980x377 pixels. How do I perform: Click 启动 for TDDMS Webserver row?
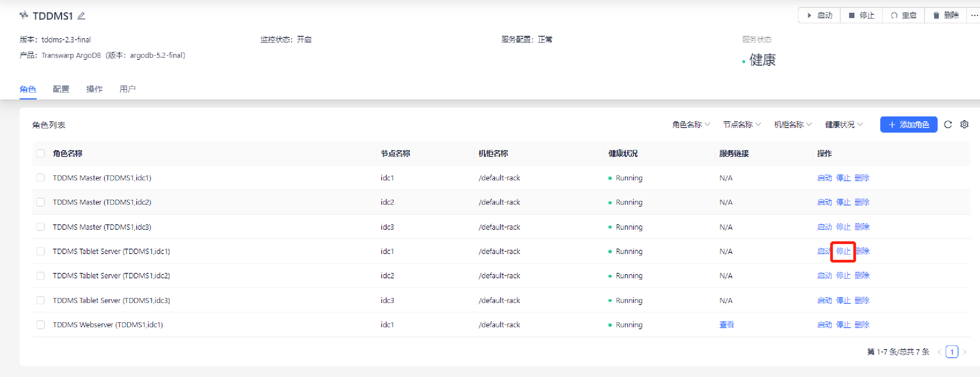pyautogui.click(x=824, y=325)
